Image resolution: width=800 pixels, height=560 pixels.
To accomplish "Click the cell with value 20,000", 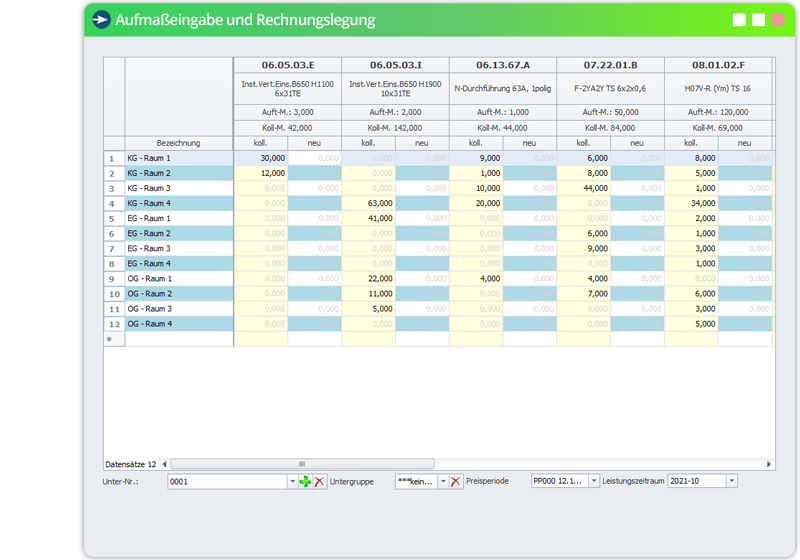I will point(476,203).
